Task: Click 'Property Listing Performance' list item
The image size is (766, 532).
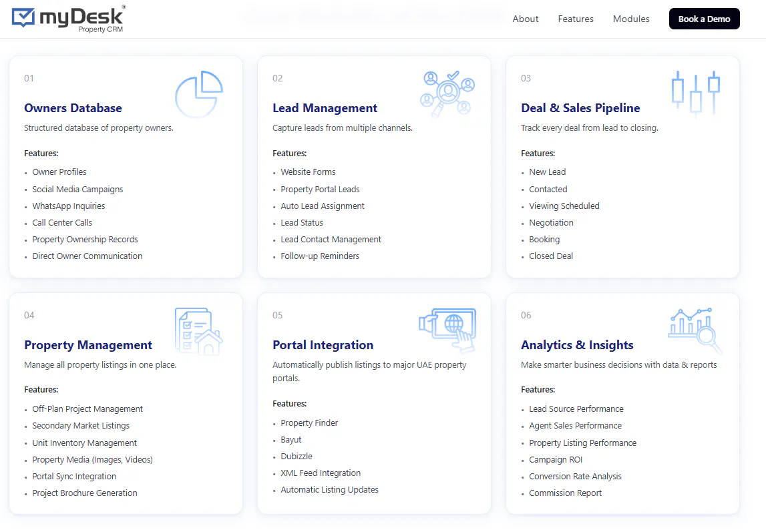Action: (583, 443)
